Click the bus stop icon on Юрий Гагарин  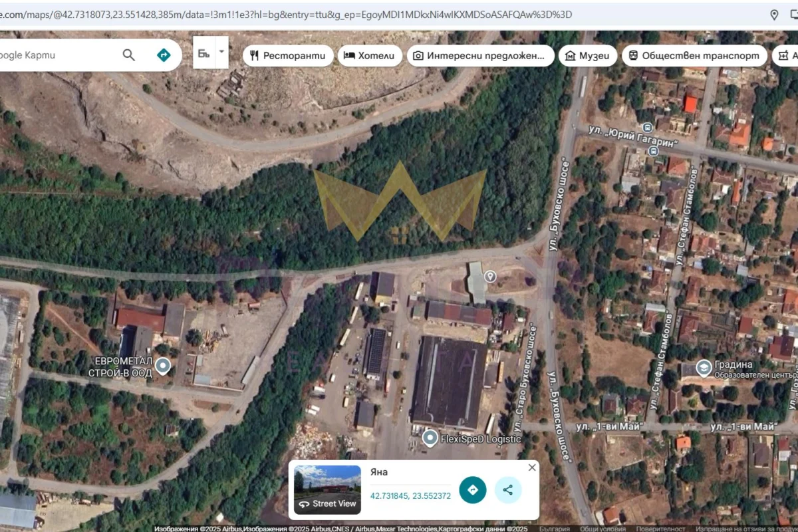click(647, 127)
